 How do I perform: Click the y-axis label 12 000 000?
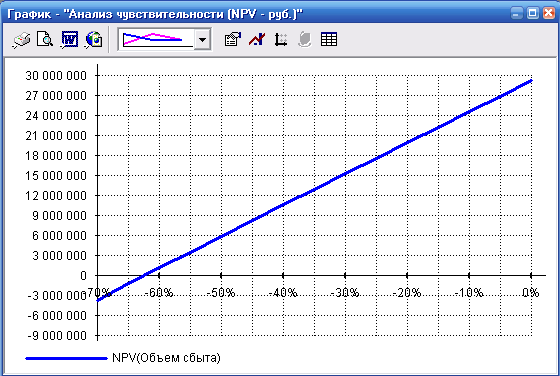(56, 196)
